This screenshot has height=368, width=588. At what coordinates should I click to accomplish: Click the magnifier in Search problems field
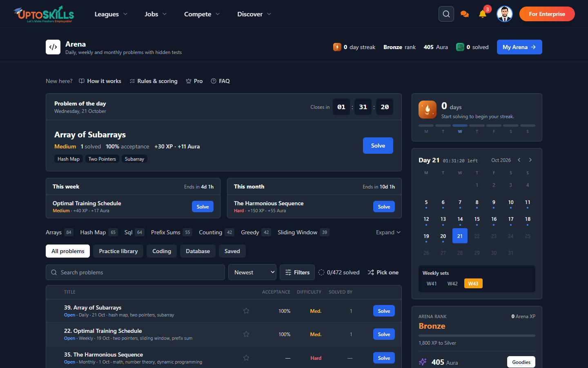tap(54, 272)
